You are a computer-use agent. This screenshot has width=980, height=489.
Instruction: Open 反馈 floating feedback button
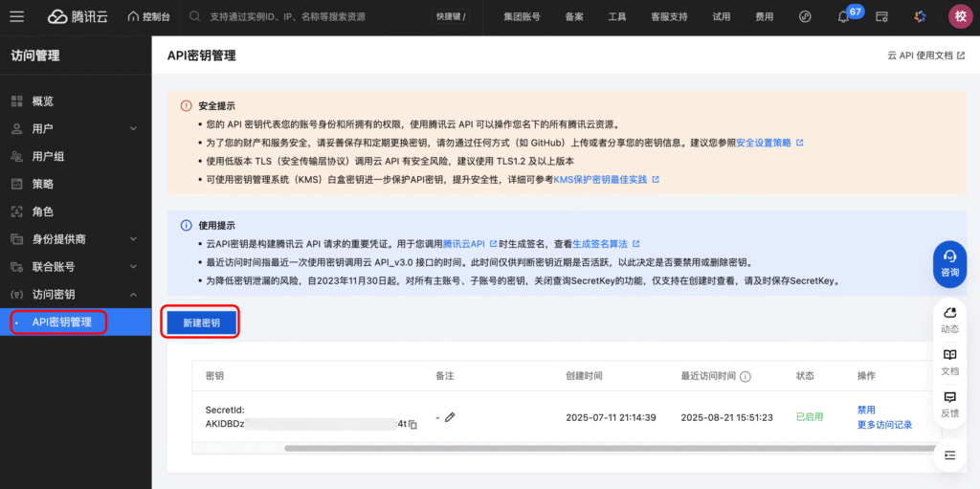[949, 404]
